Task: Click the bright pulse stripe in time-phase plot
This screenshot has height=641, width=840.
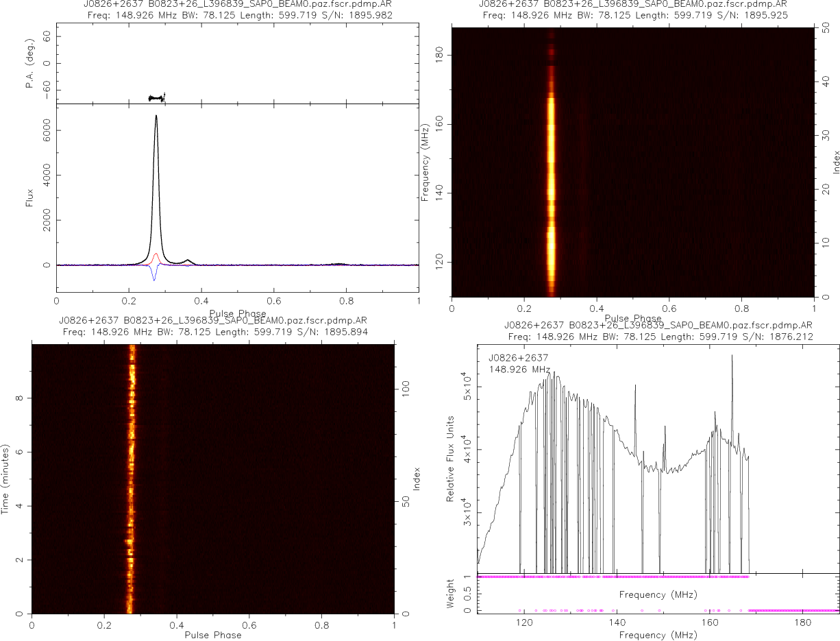Action: point(130,480)
